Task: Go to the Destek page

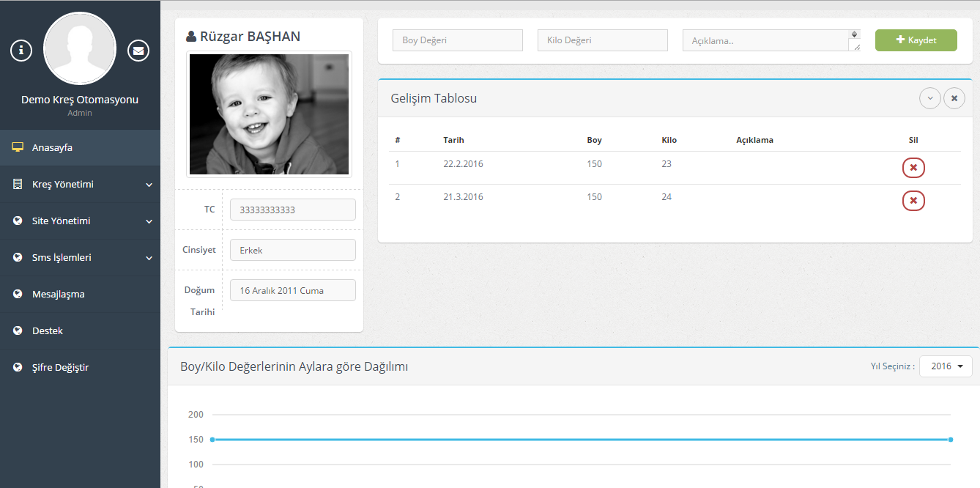Action: (48, 330)
